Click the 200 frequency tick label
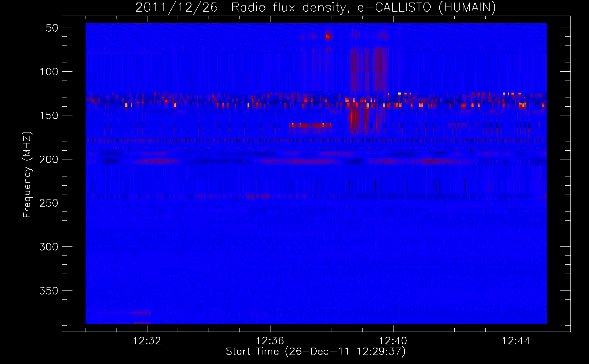This screenshot has width=589, height=364. pyautogui.click(x=49, y=159)
